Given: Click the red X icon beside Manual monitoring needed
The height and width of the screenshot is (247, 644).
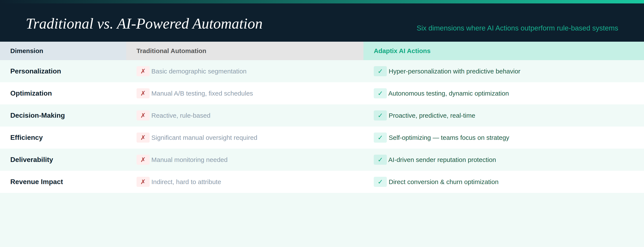Looking at the screenshot, I should coord(143,160).
